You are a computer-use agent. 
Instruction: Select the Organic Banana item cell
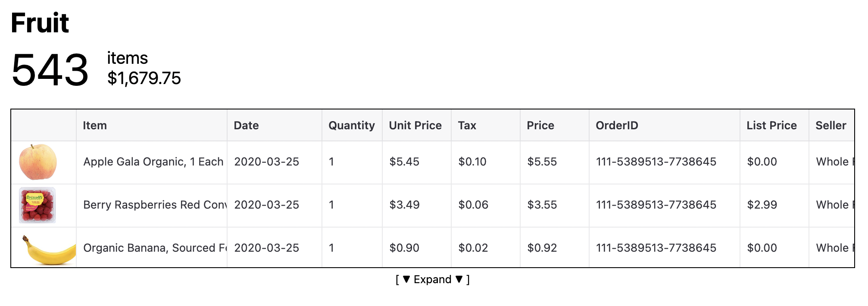point(152,248)
